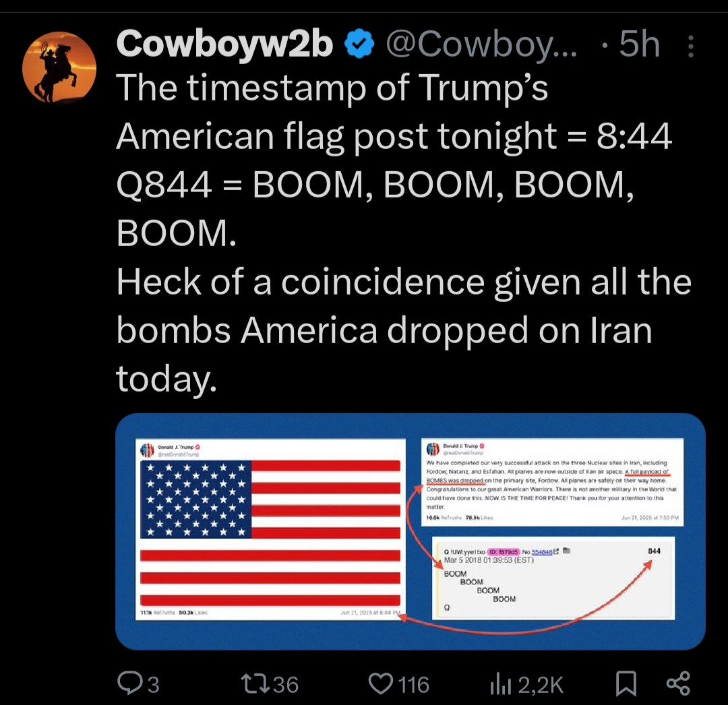The image size is (728, 705).
Task: Click the bold 844 number in Q post
Action: 653,551
